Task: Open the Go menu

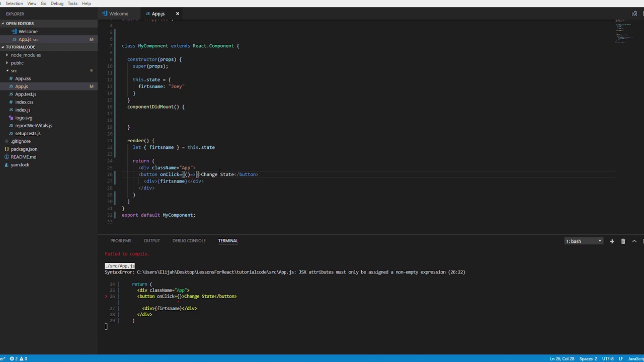Action: tap(43, 4)
